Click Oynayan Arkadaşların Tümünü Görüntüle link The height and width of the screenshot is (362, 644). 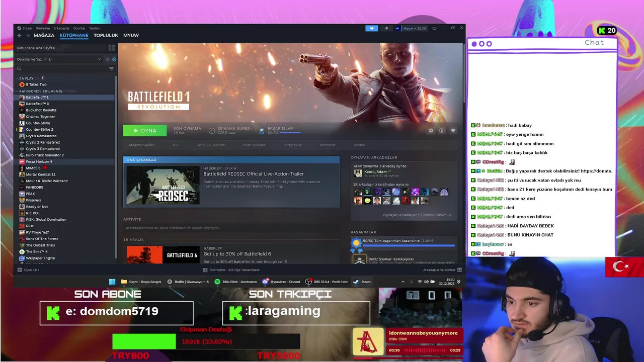(x=417, y=215)
